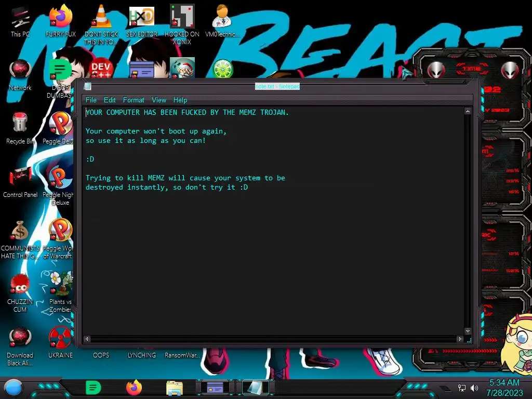Open Control Panel desktop icon
Screen dimensions: 532x399
coord(20,182)
